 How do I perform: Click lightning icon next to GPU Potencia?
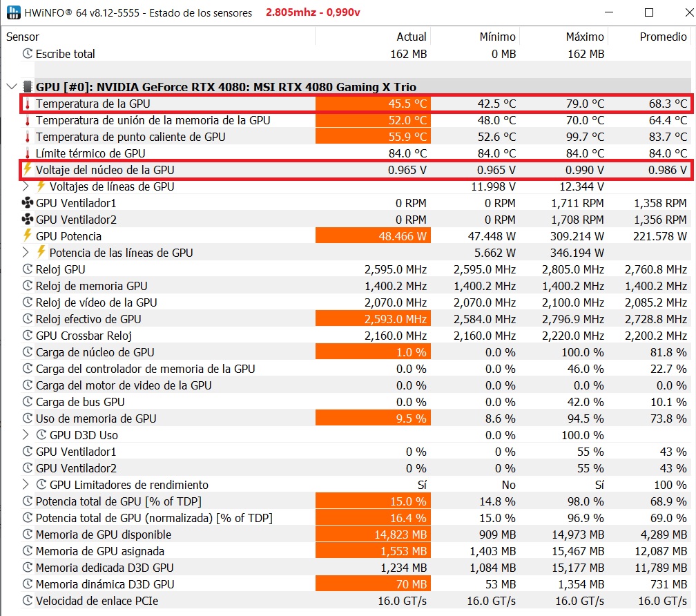(x=28, y=235)
